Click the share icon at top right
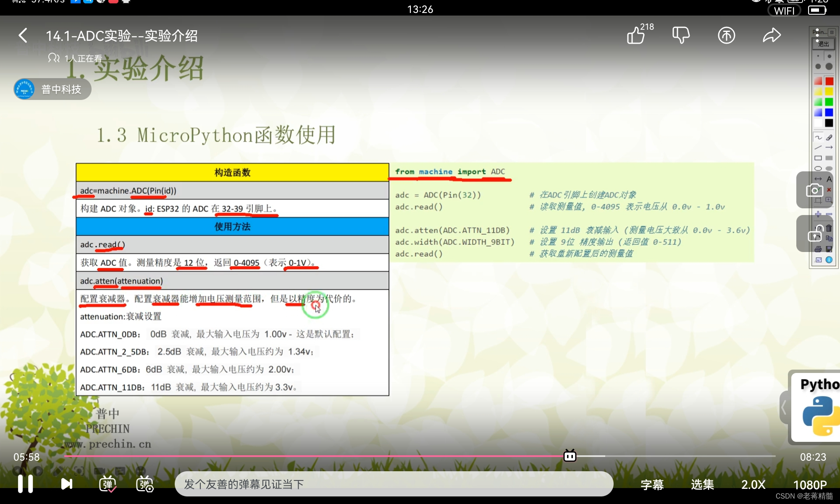The image size is (840, 504). (x=772, y=35)
